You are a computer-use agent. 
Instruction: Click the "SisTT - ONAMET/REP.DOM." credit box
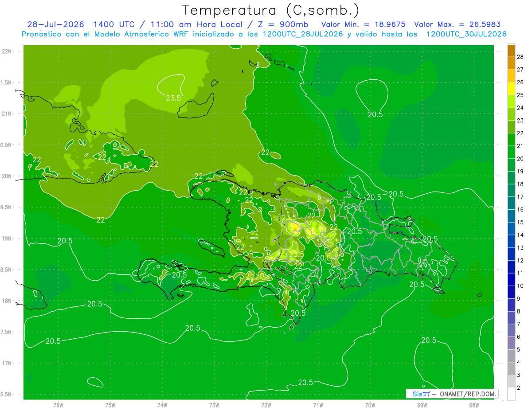click(x=452, y=394)
